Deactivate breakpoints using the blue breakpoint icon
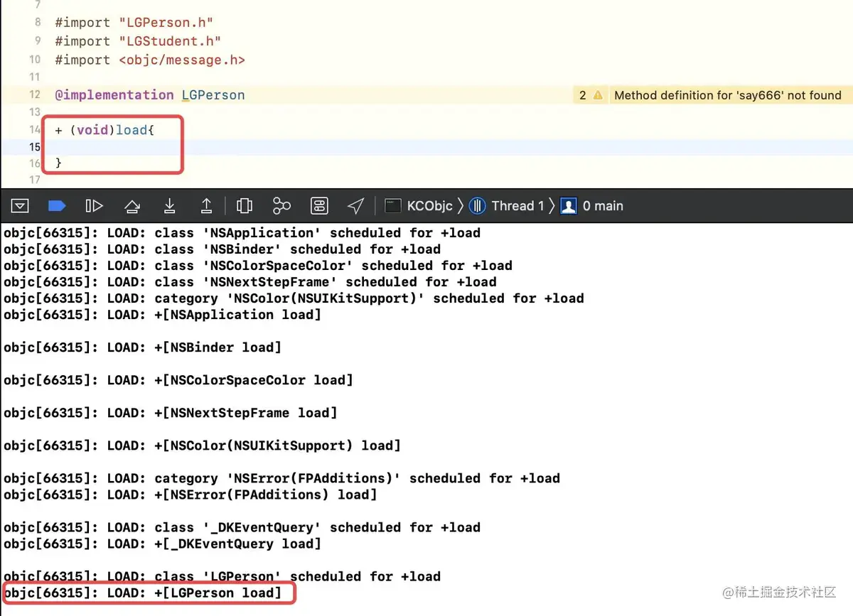This screenshot has width=853, height=616. point(57,206)
